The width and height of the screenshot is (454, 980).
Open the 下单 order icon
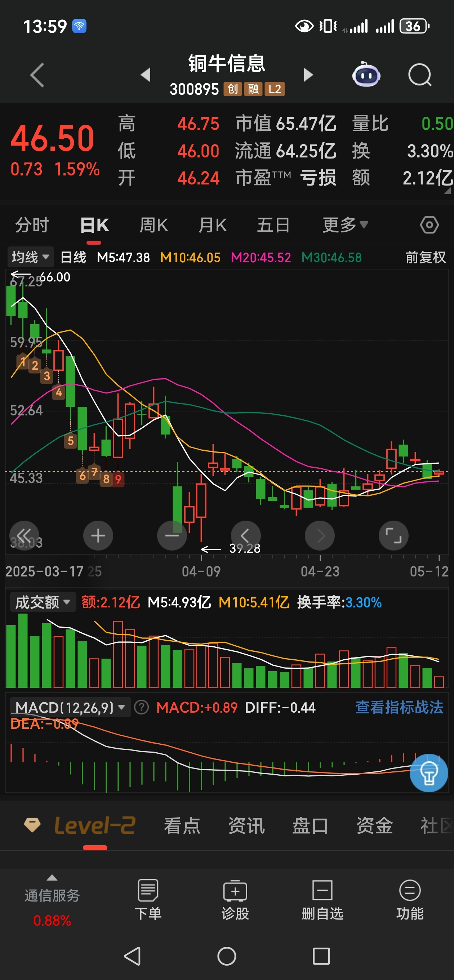coord(148,900)
